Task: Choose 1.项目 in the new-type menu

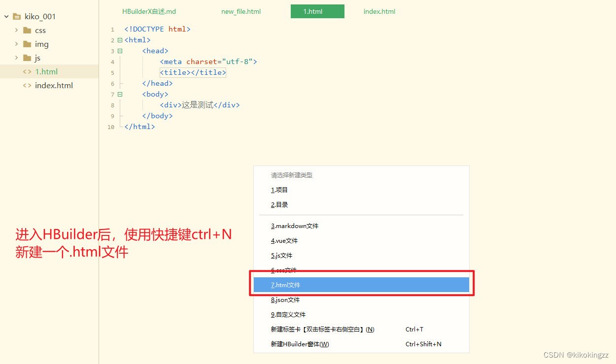Action: tap(361, 190)
